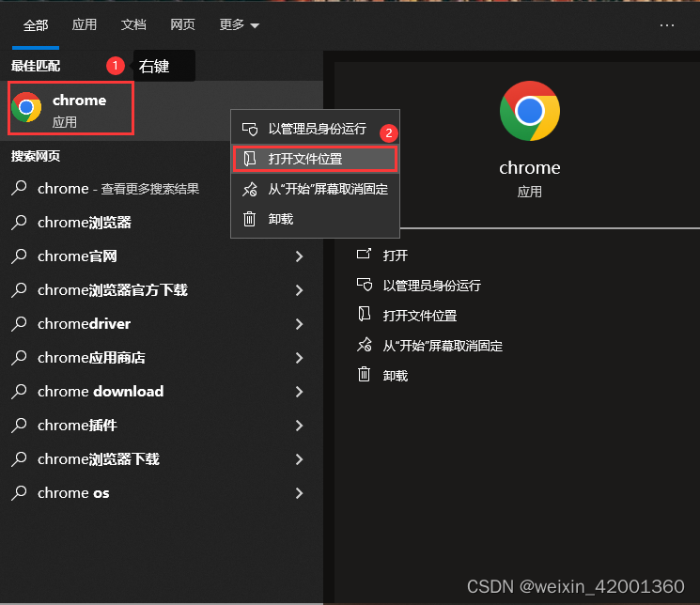Click search icon beside chrome - 查看更多搜索结果
Image resolution: width=700 pixels, height=605 pixels.
coord(19,189)
